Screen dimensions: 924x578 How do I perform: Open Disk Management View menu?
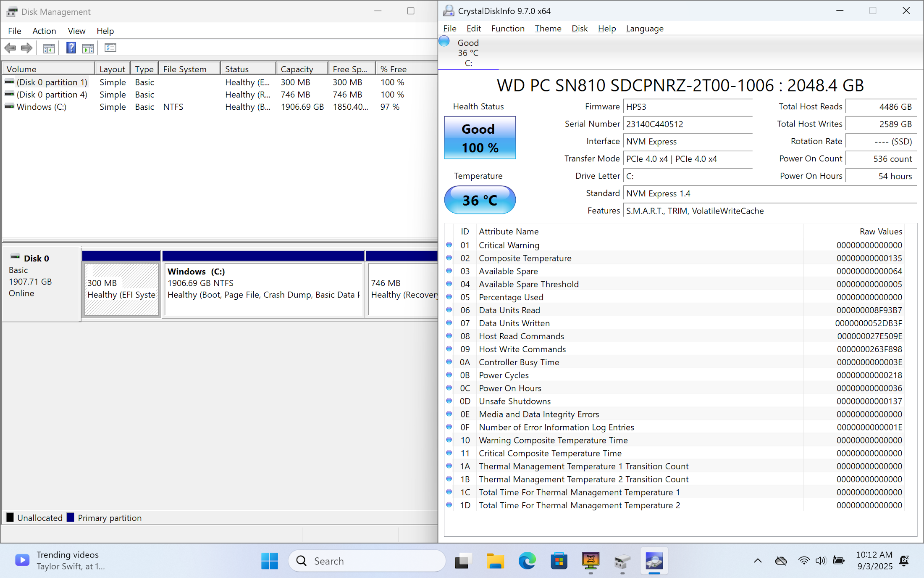[x=76, y=31]
